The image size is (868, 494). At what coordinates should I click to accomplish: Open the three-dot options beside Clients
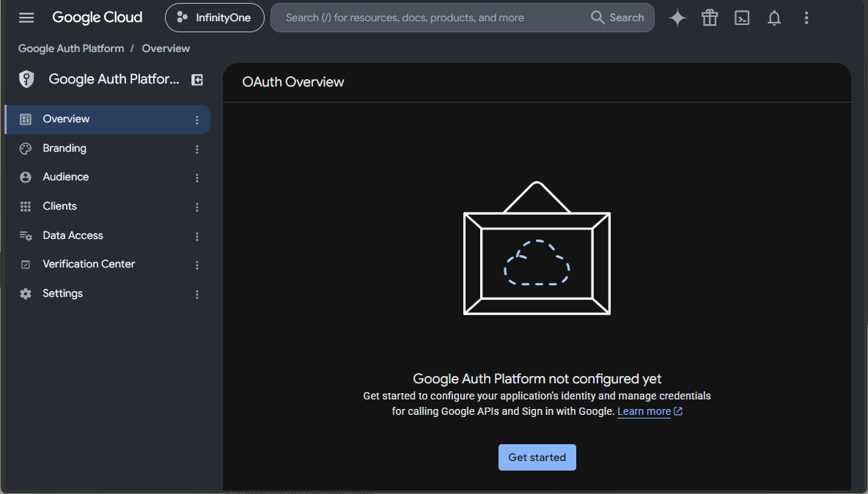click(x=196, y=207)
